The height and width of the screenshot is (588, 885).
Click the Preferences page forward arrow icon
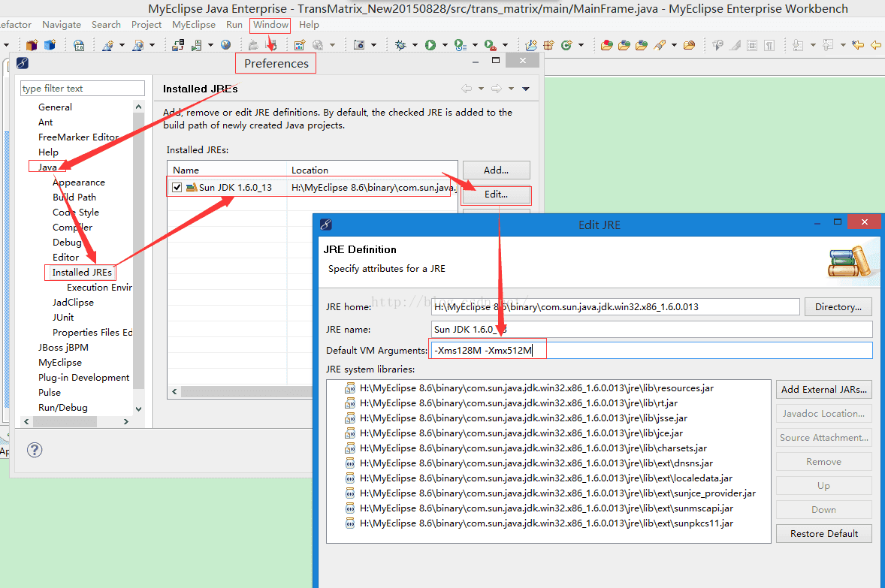496,89
